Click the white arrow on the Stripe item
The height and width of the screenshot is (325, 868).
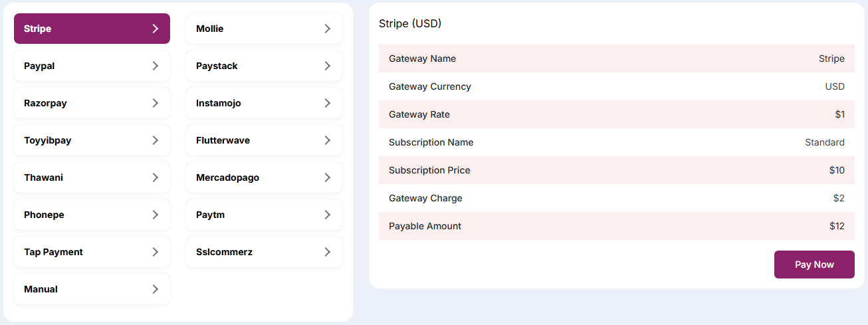point(155,29)
